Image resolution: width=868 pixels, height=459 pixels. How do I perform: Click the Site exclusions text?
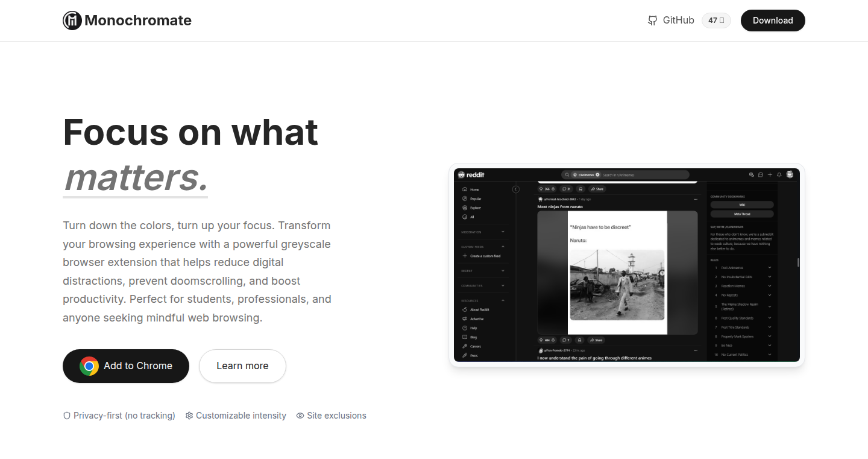(x=336, y=416)
